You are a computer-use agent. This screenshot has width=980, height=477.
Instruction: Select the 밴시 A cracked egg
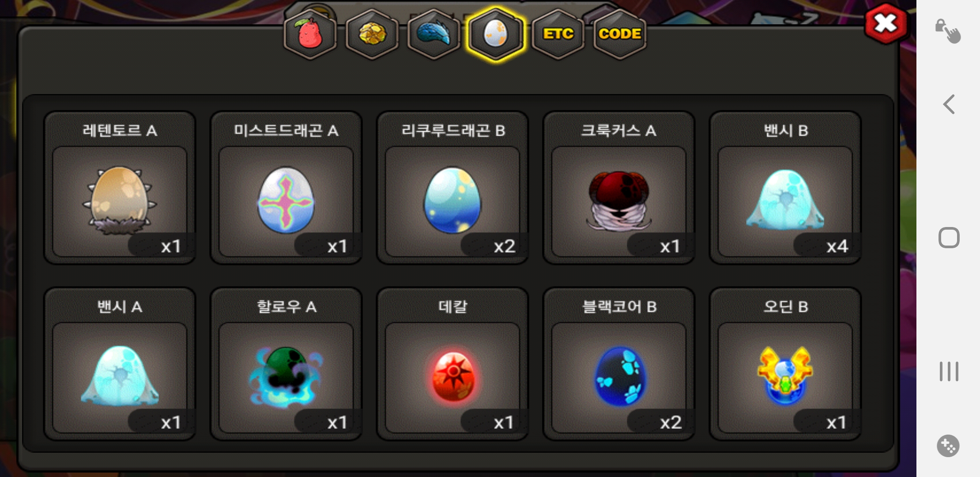[x=120, y=364]
